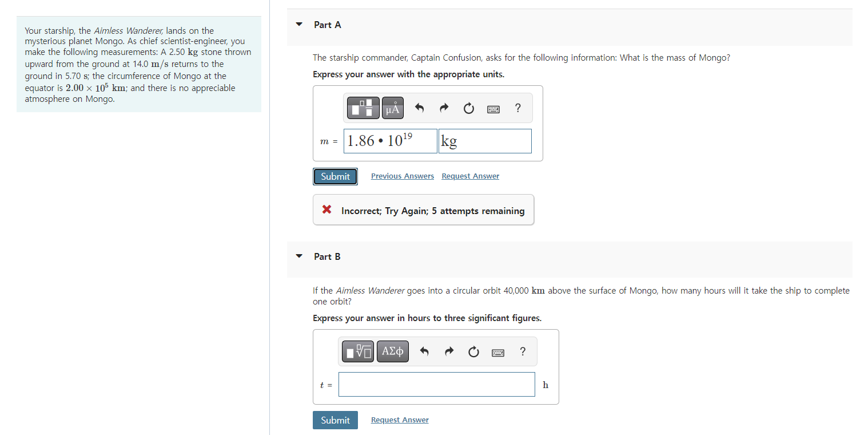Reset the Part A answer field
Image resolution: width=868 pixels, height=435 pixels.
click(469, 108)
